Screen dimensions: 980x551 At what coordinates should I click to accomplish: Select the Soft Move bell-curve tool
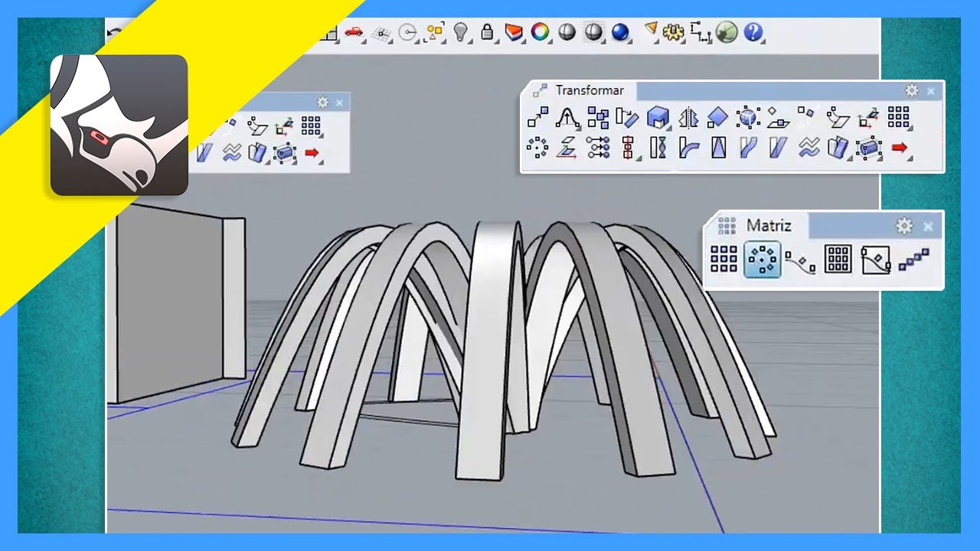coord(567,117)
